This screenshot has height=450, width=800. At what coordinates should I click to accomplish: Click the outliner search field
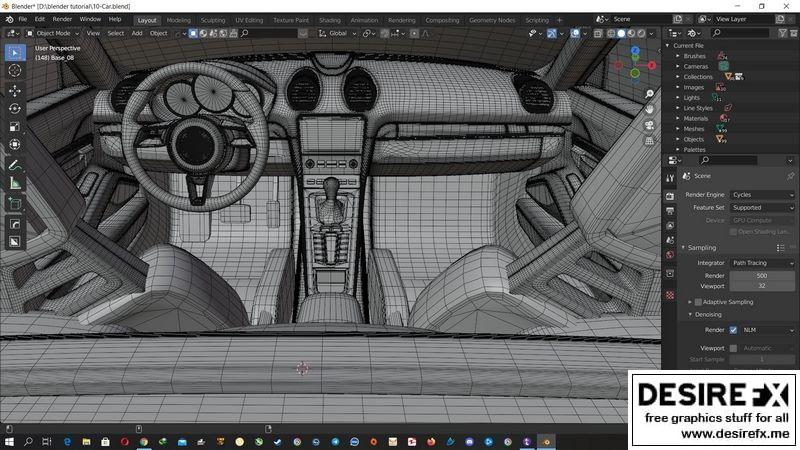(x=740, y=33)
